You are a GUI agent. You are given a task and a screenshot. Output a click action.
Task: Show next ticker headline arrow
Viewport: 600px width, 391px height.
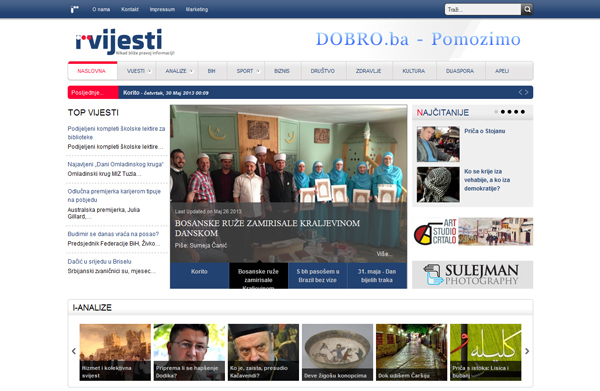coord(527,92)
